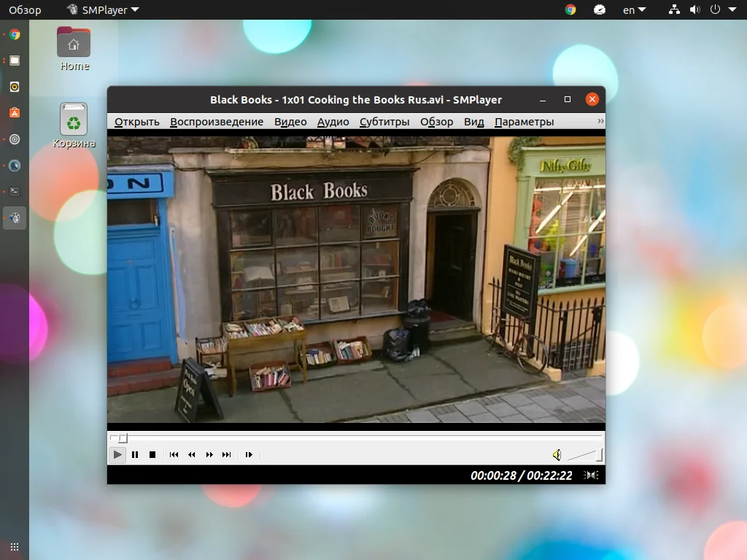Screen dimensions: 747x560
Task: Open the Обзор menu in SMPlayer
Action: pos(436,122)
